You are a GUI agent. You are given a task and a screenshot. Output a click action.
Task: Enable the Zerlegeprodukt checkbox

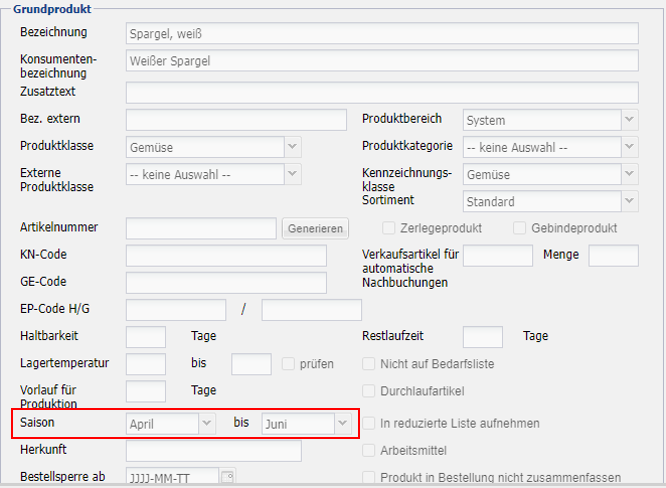tap(389, 228)
